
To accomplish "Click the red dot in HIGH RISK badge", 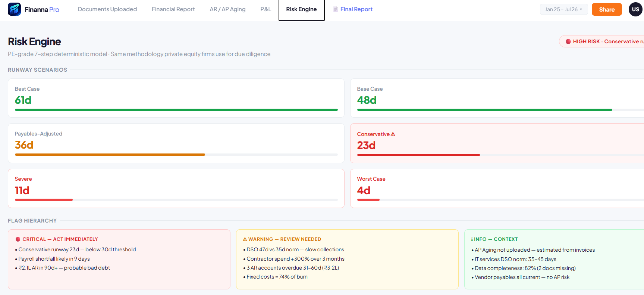I will pyautogui.click(x=568, y=41).
